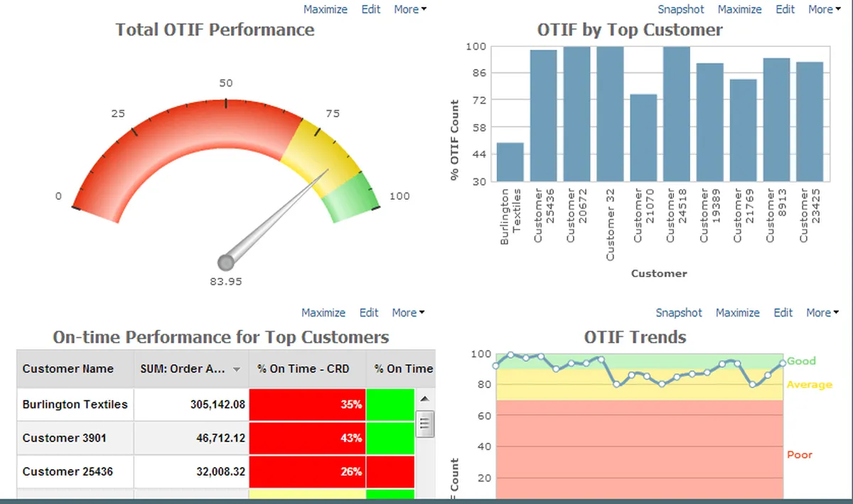Maximize the OTIF by Top Customer chart
Viewport: 853px width, 504px height.
tap(740, 9)
